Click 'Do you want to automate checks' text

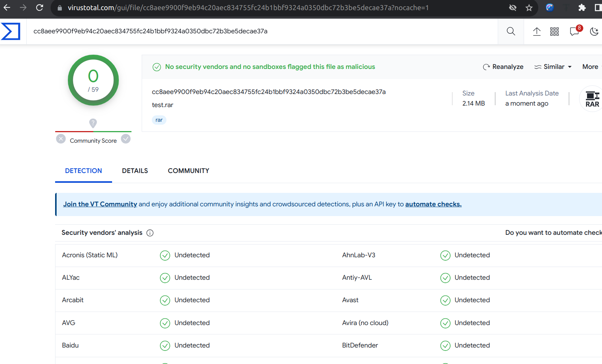[x=554, y=233]
